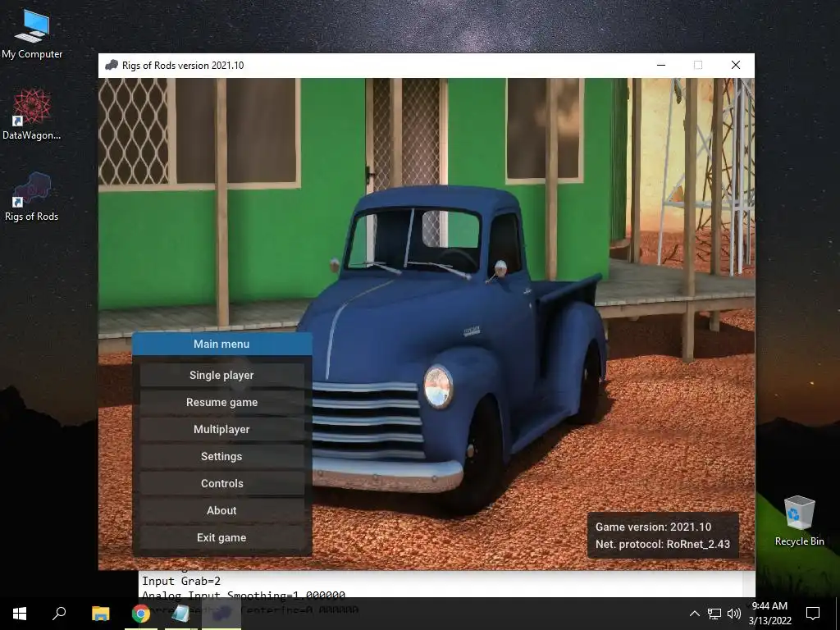
Task: Click the Main menu title bar
Action: coord(221,344)
